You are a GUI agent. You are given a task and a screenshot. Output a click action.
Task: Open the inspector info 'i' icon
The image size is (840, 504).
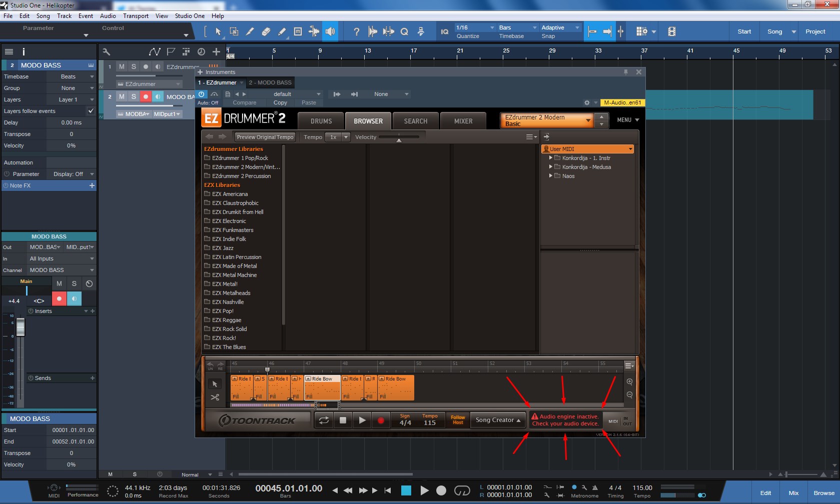(x=24, y=51)
